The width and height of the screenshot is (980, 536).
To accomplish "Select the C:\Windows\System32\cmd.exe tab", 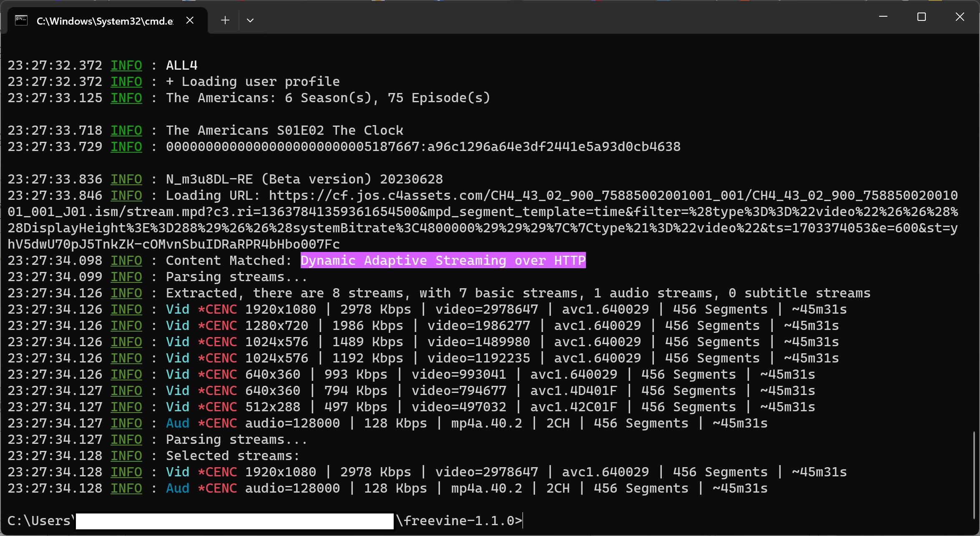I will tap(104, 21).
